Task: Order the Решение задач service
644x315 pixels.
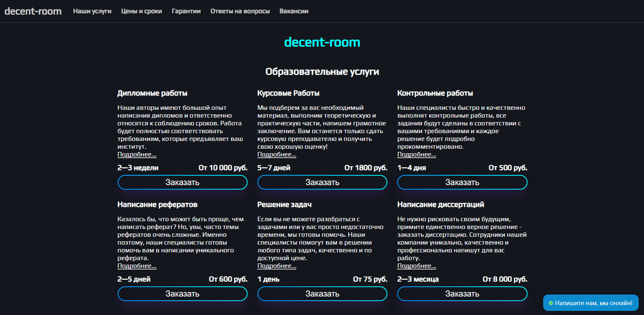Action: click(322, 294)
